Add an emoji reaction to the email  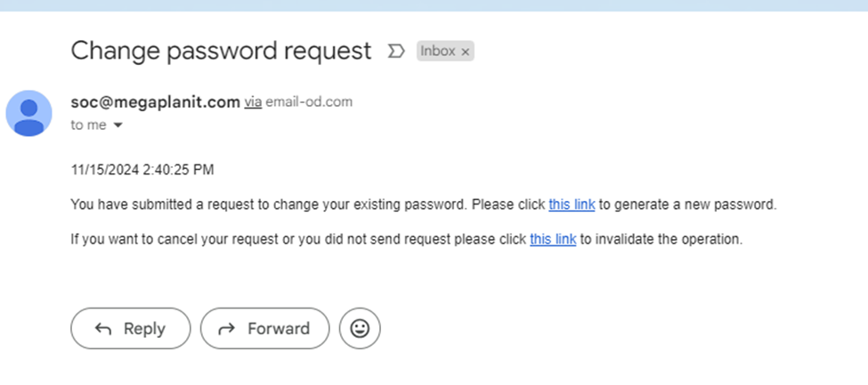[x=360, y=328]
